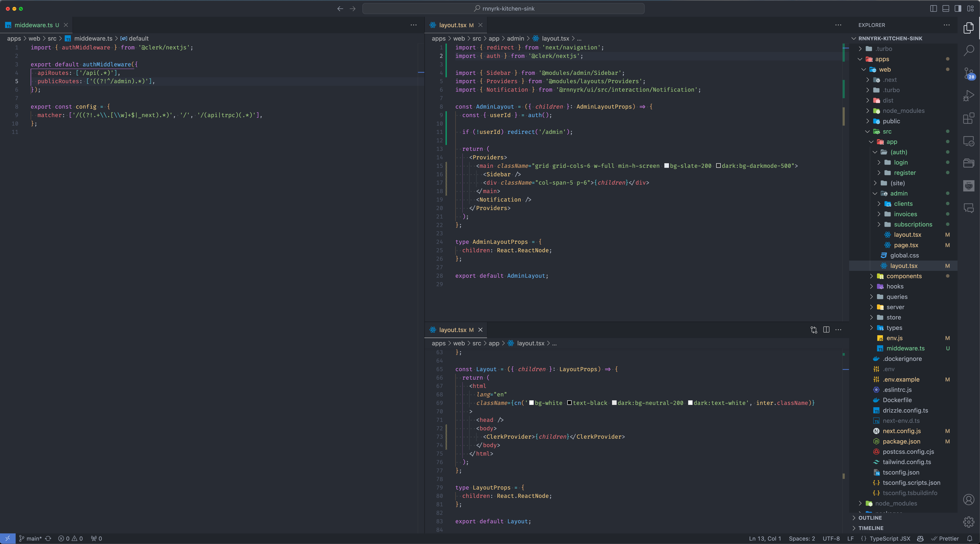Expand the subscriptions folder
Image resolution: width=980 pixels, height=544 pixels.
[879, 224]
